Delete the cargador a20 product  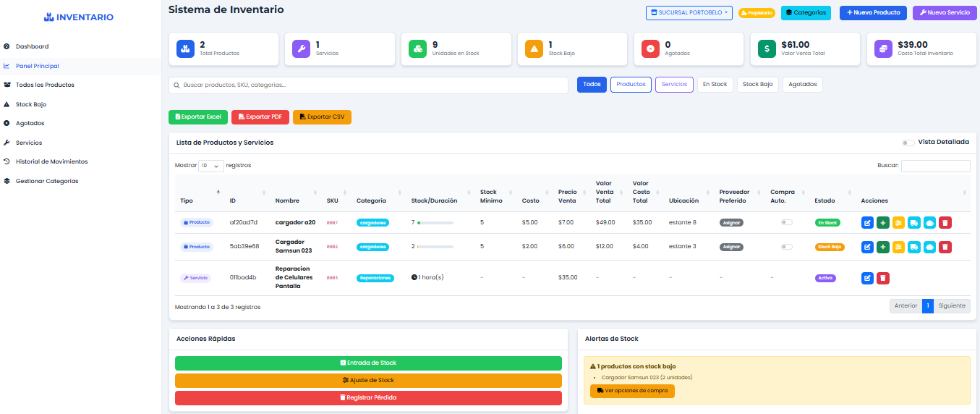click(945, 223)
